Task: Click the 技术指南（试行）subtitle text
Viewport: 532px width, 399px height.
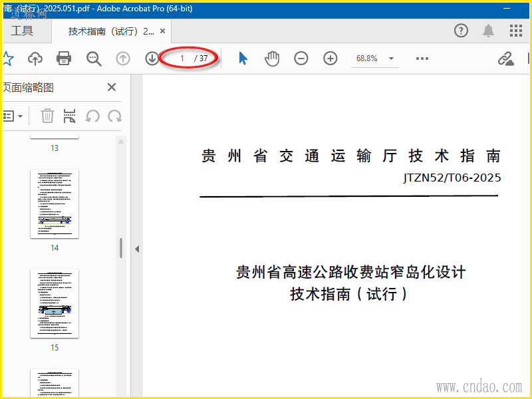Action: [348, 294]
